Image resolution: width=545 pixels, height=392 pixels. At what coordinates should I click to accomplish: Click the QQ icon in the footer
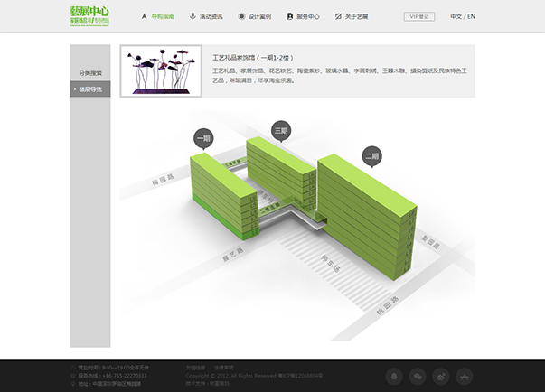(x=394, y=377)
